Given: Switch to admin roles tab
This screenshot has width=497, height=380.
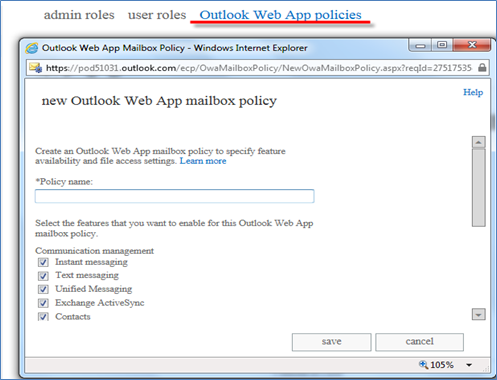Looking at the screenshot, I should 79,15.
